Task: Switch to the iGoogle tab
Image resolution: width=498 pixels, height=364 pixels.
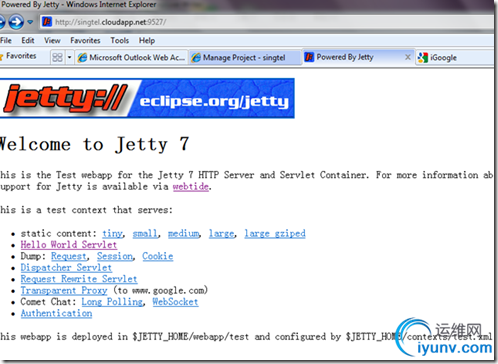Action: (455, 57)
